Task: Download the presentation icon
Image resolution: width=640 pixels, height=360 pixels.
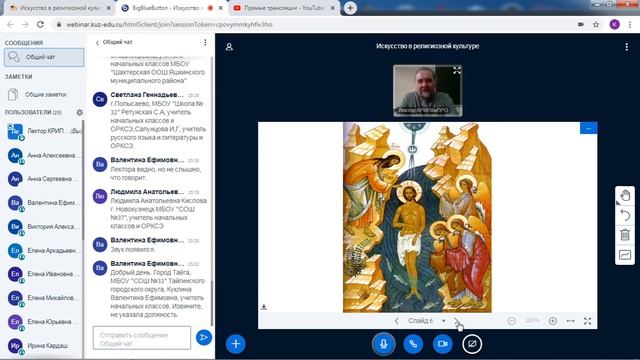Action: click(264, 307)
